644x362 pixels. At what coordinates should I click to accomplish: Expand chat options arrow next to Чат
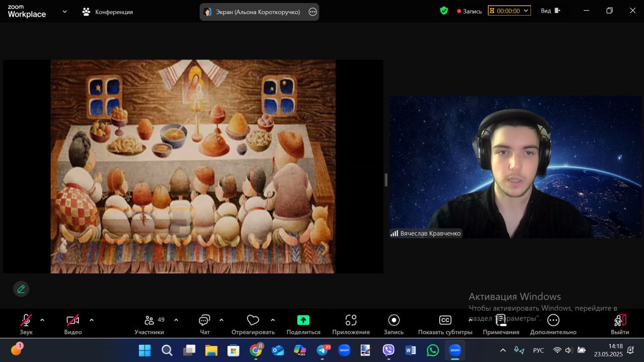[x=221, y=320]
